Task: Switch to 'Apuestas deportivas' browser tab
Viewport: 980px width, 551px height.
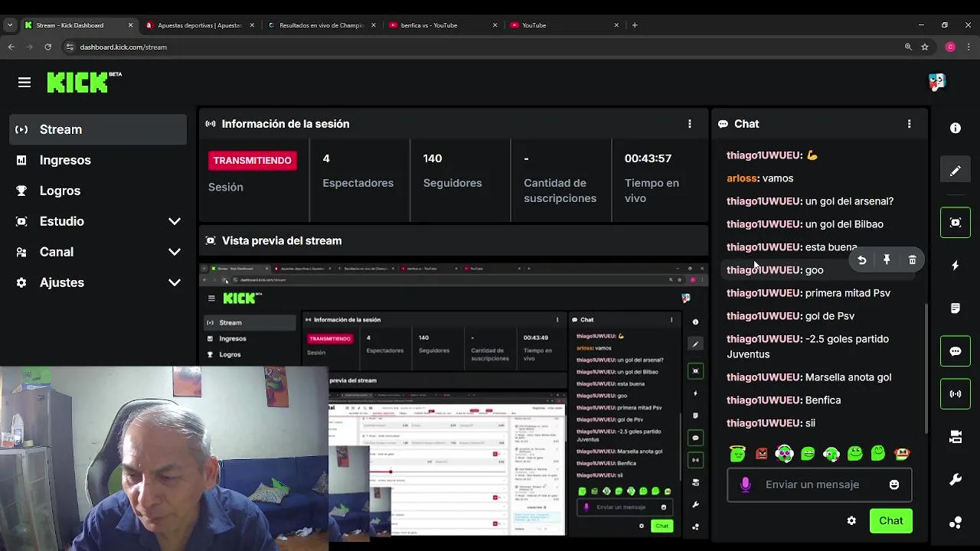Action: [x=199, y=25]
